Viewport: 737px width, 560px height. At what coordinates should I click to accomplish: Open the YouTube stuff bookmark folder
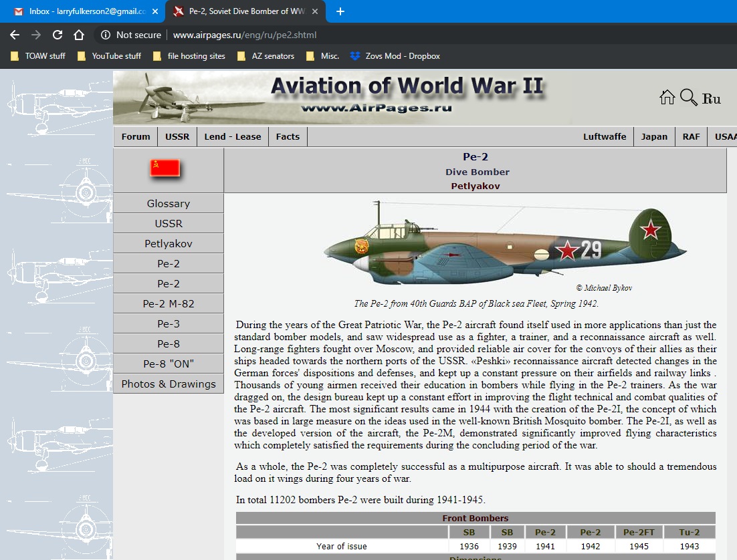[x=109, y=56]
